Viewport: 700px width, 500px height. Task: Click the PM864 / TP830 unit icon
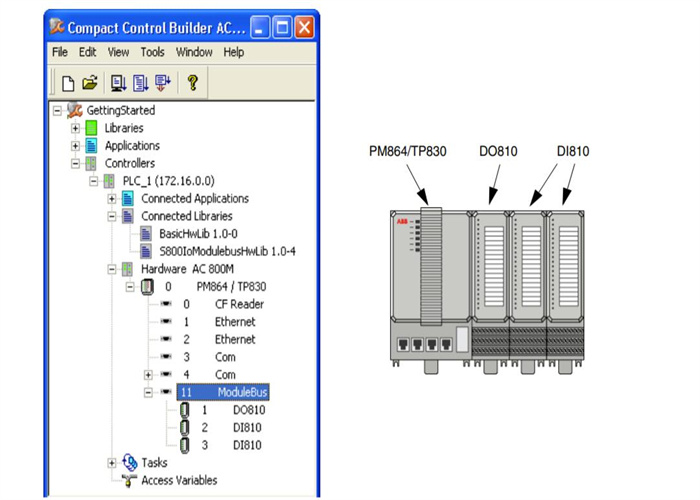point(147,287)
